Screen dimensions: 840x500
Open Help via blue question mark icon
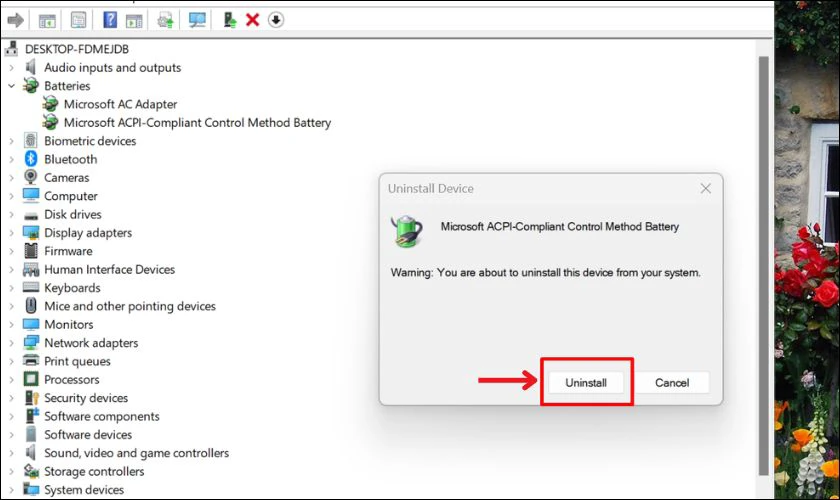click(110, 20)
